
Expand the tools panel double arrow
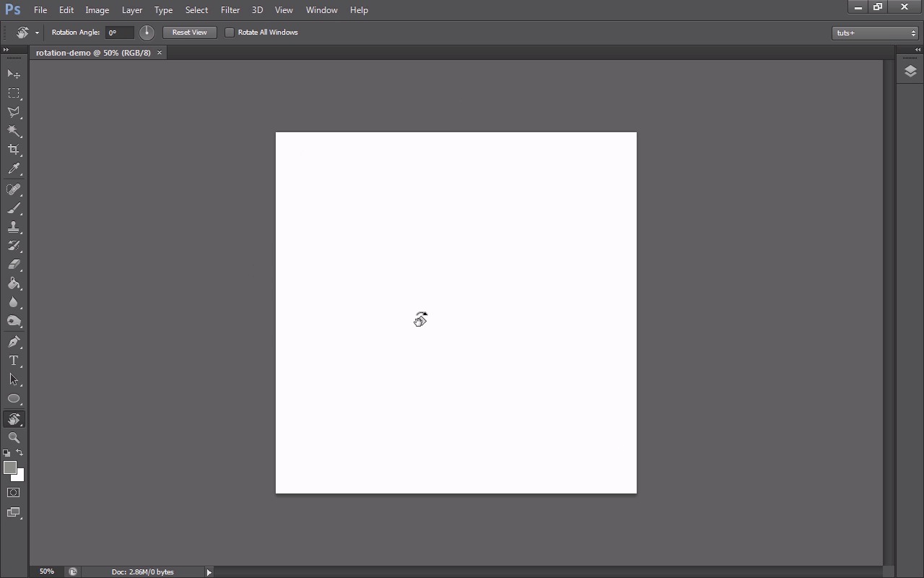tap(6, 50)
